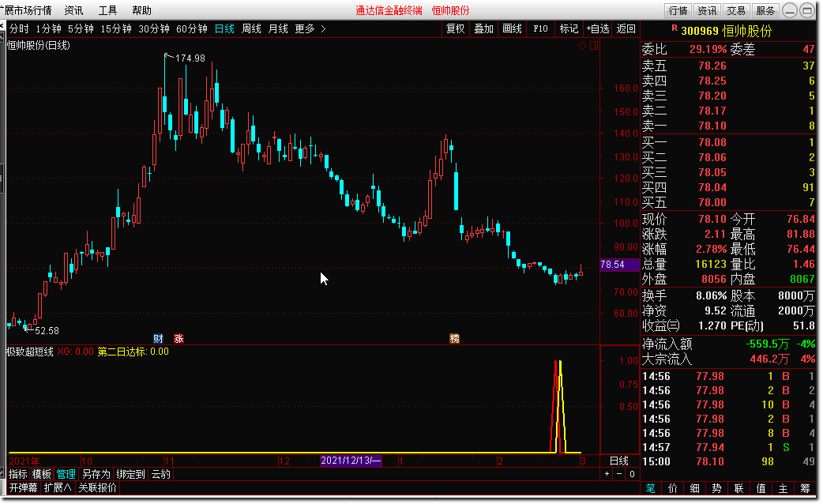823x504 pixels.
Task: Click the 绑定到 bind button
Action: coord(130,474)
